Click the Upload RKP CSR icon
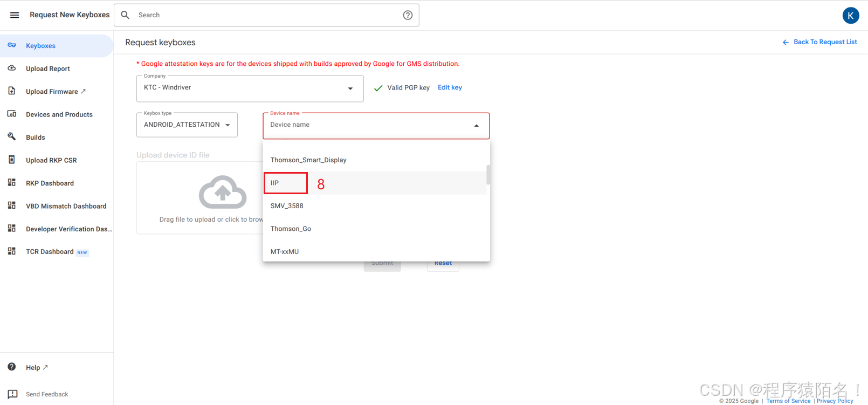Viewport: 868px width, 405px height. (x=12, y=160)
